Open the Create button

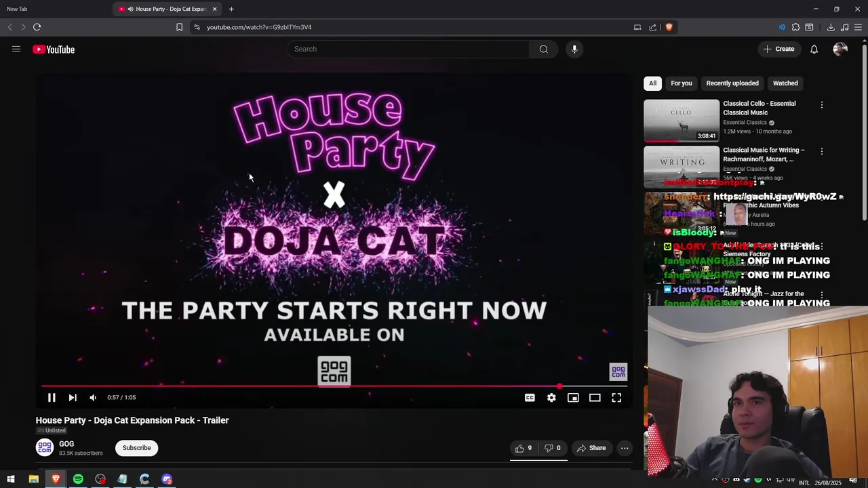[778, 49]
